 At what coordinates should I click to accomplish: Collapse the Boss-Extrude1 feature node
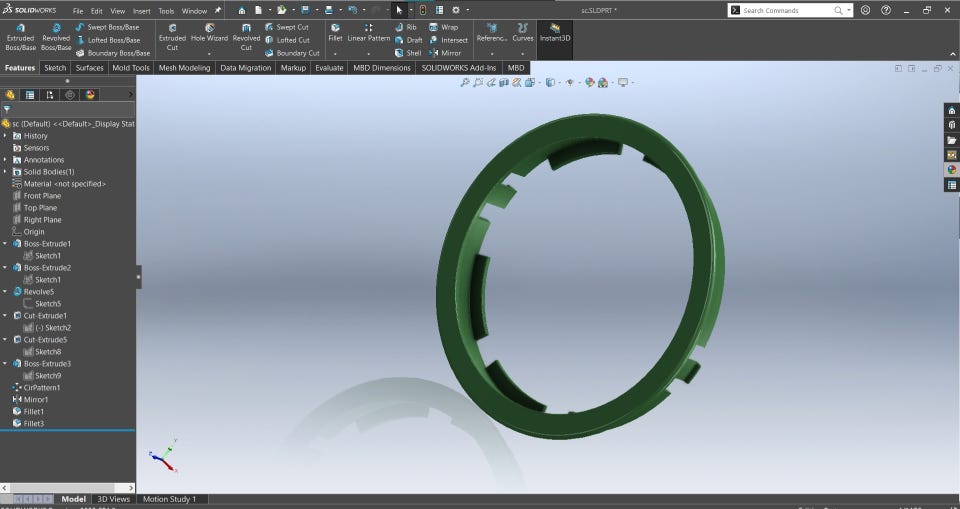[5, 244]
